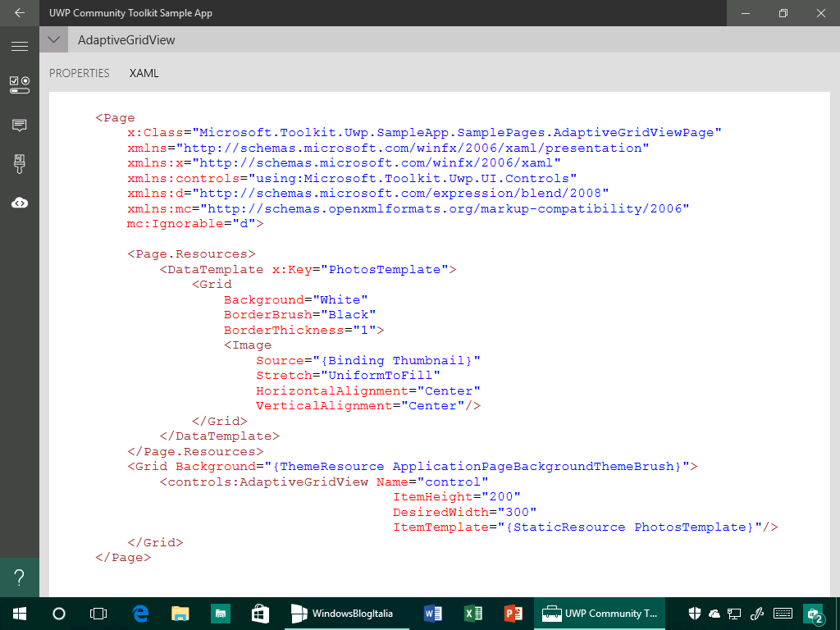
Task: Open File Explorer from the taskbar
Action: coord(180,614)
